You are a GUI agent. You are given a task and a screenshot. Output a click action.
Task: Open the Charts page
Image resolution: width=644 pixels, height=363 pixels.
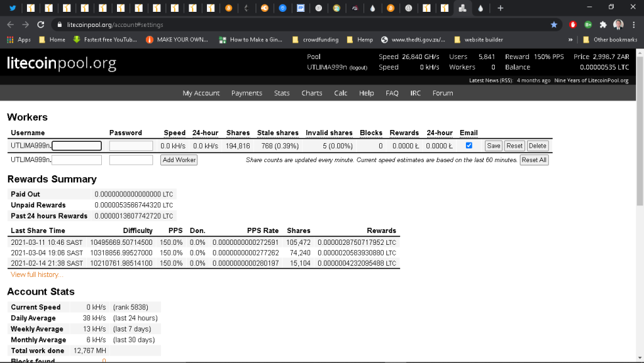[311, 93]
